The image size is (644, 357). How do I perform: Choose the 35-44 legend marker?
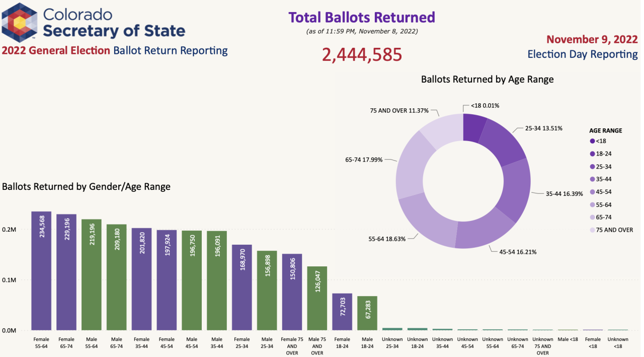(x=593, y=179)
